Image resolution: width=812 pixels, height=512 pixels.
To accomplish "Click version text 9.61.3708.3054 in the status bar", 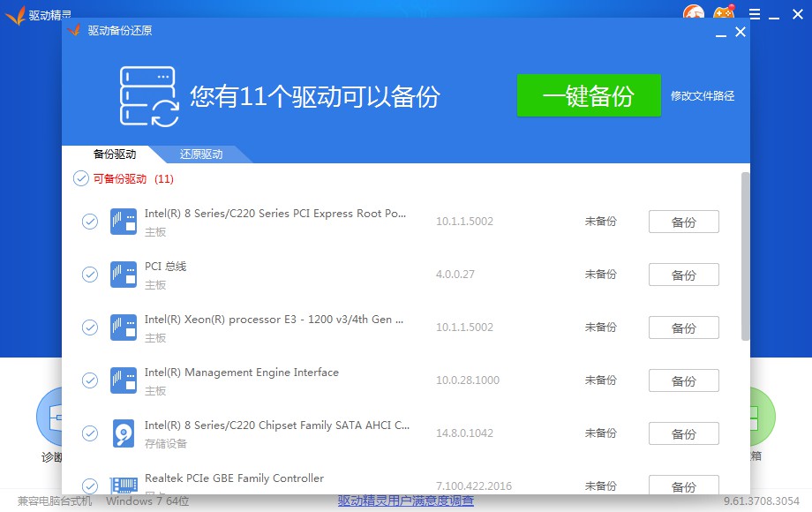I will [x=761, y=501].
